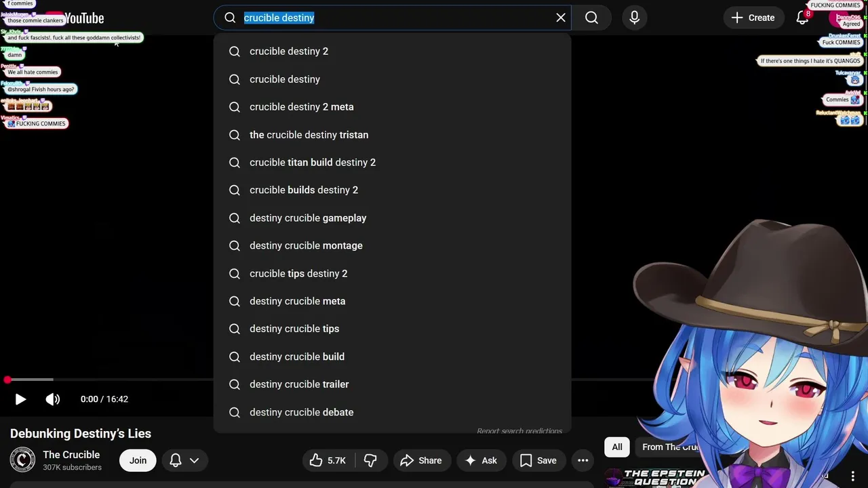The height and width of the screenshot is (488, 868).
Task: Select suggestion "crucible destiny 2"
Action: [392, 52]
